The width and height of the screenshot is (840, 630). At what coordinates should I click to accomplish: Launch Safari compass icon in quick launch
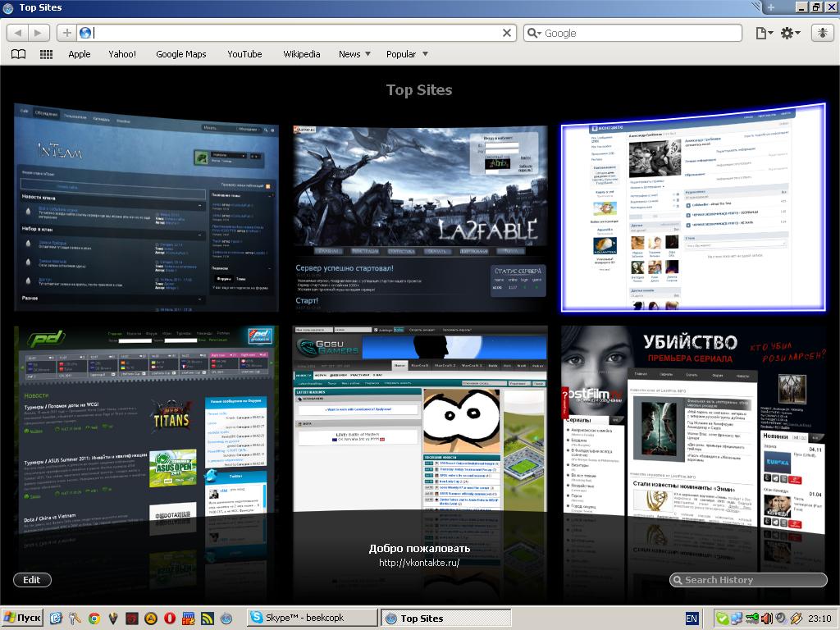point(226,619)
